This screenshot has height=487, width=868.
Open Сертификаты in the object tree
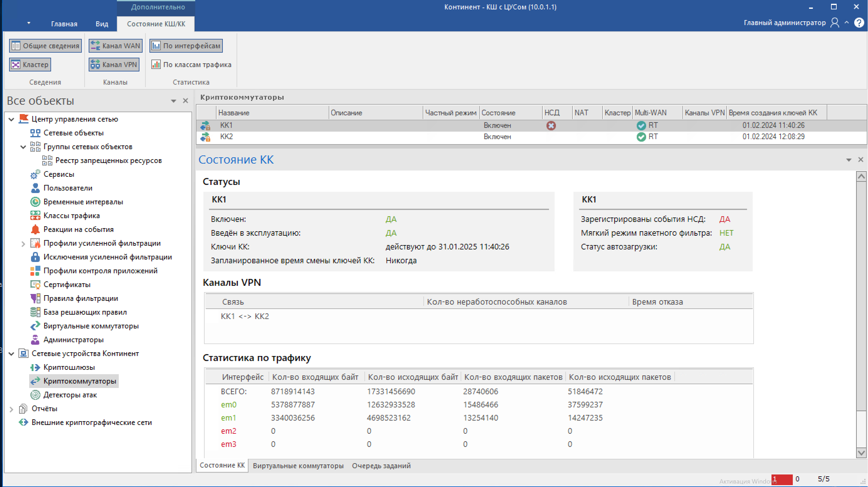pyautogui.click(x=67, y=285)
